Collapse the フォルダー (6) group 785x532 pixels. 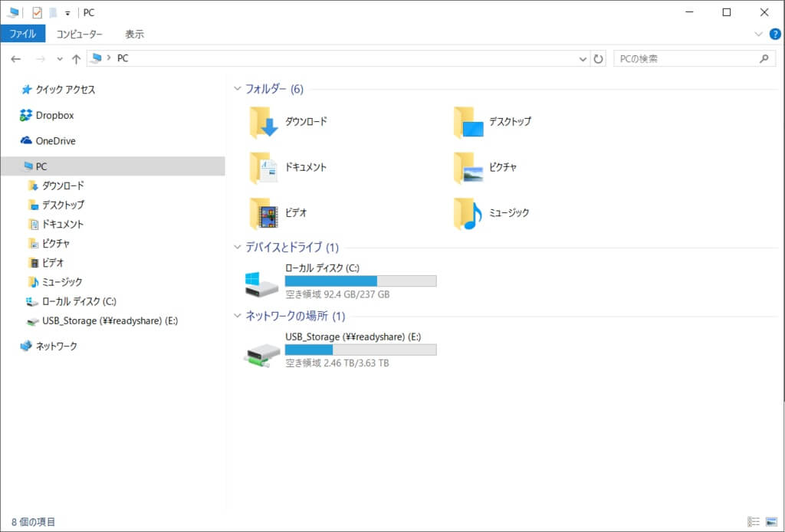coord(238,89)
